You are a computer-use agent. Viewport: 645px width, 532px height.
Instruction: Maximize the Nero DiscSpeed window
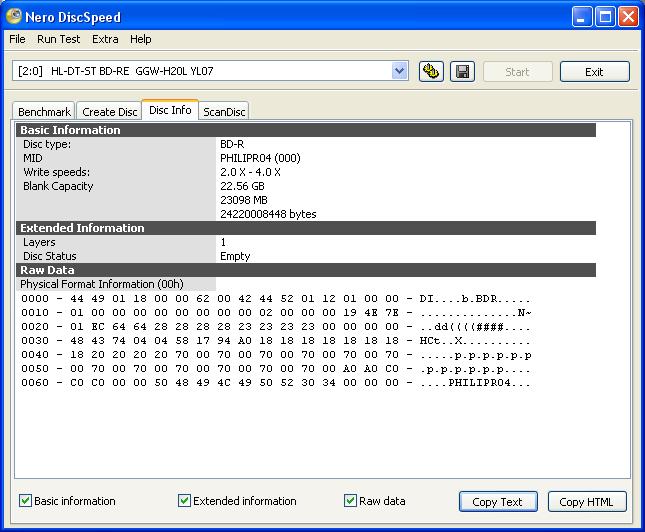[x=605, y=17]
